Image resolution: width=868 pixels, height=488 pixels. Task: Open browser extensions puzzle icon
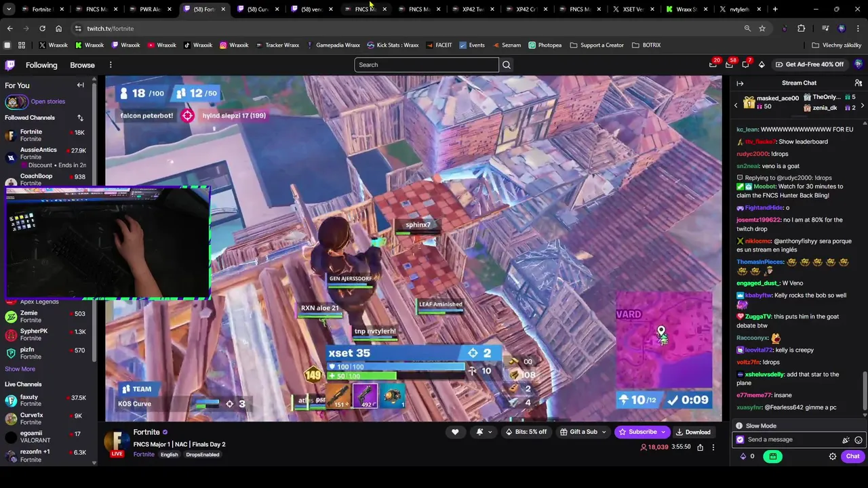(802, 28)
